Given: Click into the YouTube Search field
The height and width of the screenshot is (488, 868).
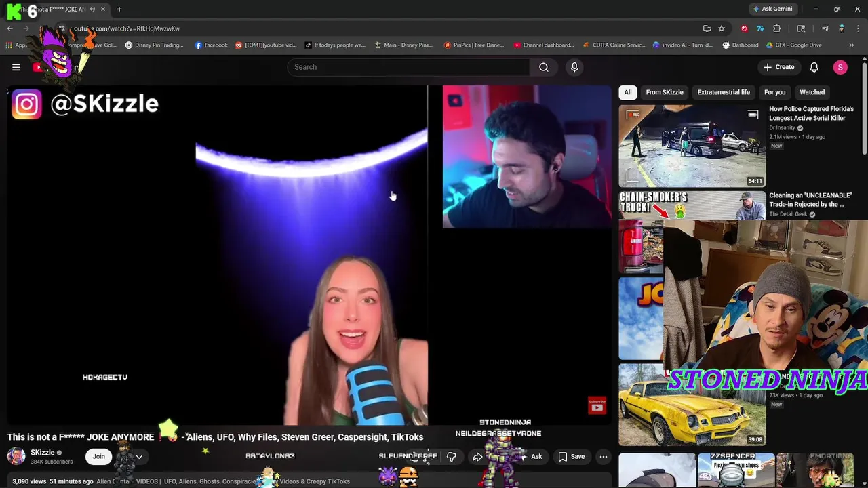Looking at the screenshot, I should click(408, 67).
